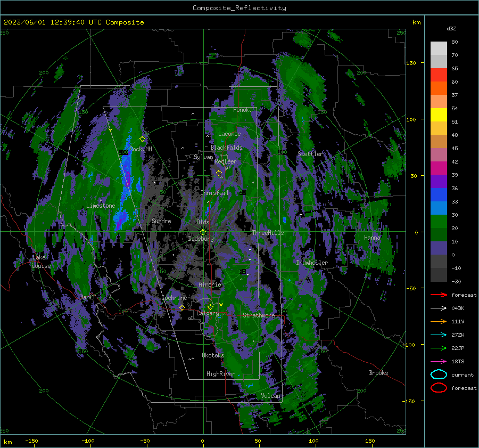This screenshot has width=479, height=448.
Task: Click the Composite_Reflectivity title text
Action: [x=240, y=8]
